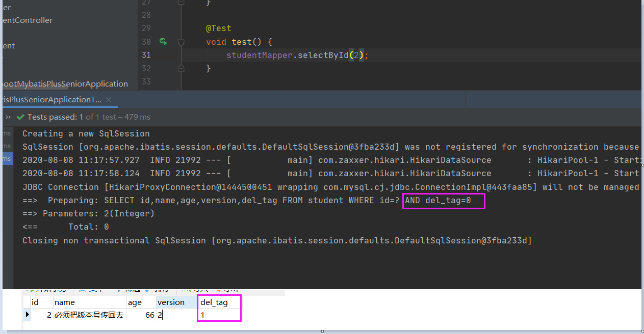This screenshot has height=334, width=644.
Task: Select the row pointer arrow in the results grid
Action: pos(27,315)
